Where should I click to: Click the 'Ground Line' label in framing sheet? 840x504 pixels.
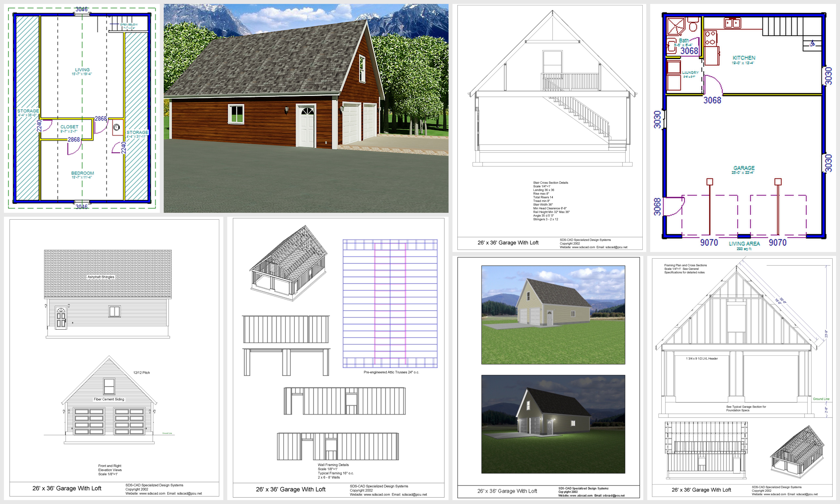pos(821,399)
